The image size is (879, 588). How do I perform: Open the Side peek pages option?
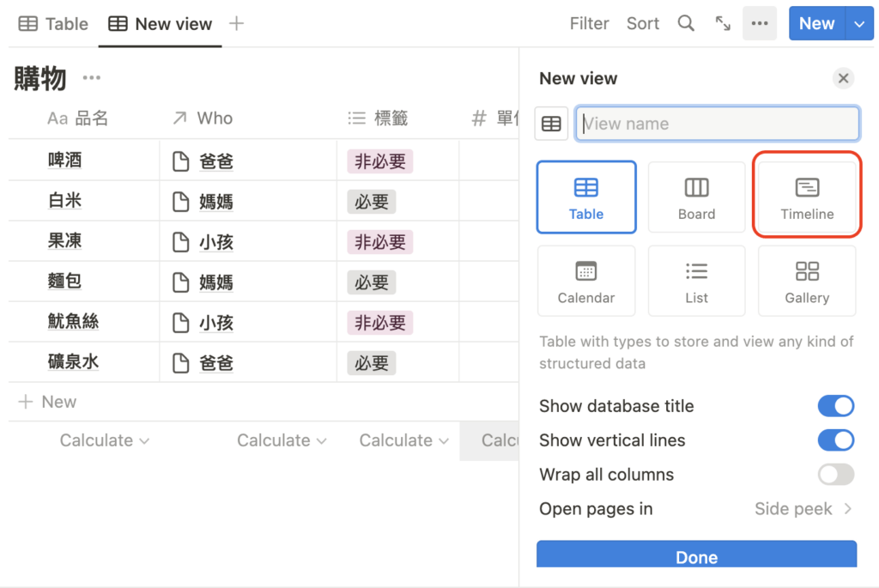point(803,509)
